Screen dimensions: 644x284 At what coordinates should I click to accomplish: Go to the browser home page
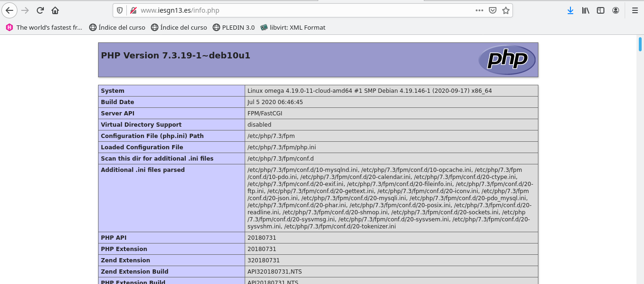55,10
